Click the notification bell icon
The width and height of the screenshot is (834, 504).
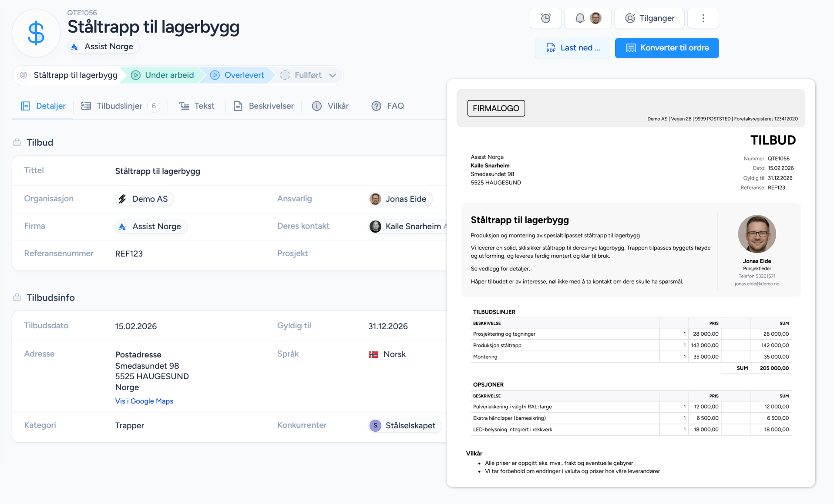point(579,18)
